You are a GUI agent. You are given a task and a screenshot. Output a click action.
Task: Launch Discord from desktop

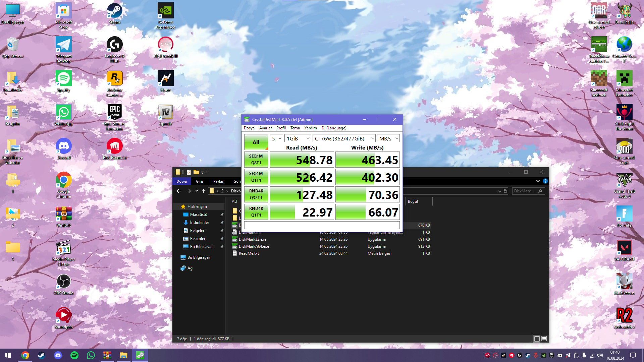pos(63,149)
